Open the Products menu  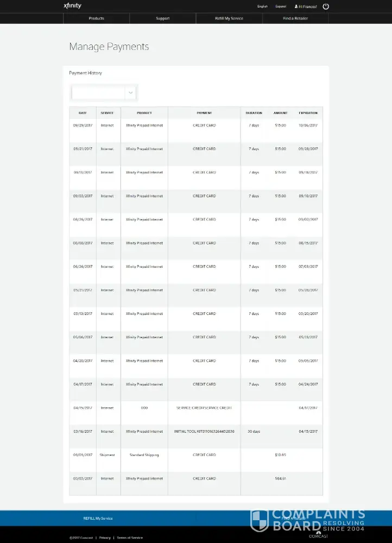[96, 18]
